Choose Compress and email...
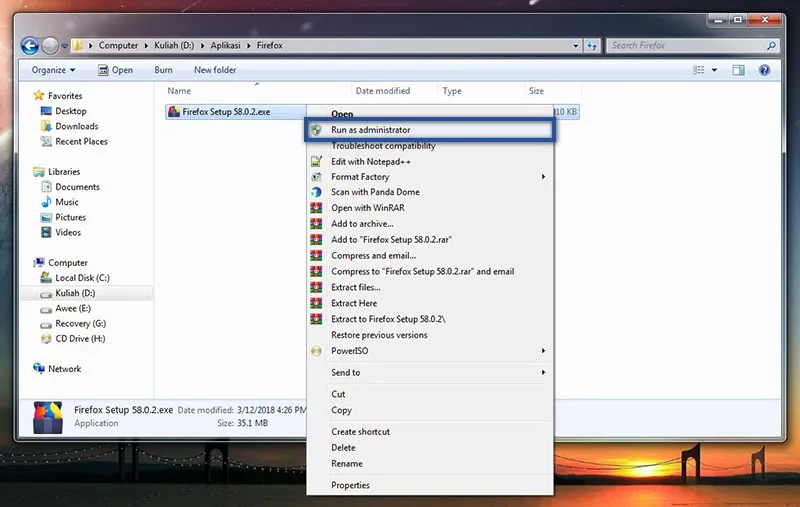This screenshot has width=800, height=507. point(430,256)
